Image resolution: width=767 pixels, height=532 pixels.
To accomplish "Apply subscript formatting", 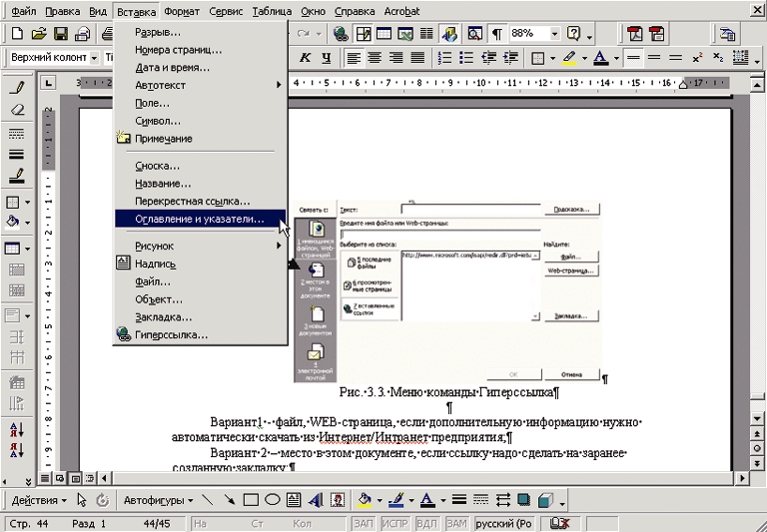I will [718, 58].
